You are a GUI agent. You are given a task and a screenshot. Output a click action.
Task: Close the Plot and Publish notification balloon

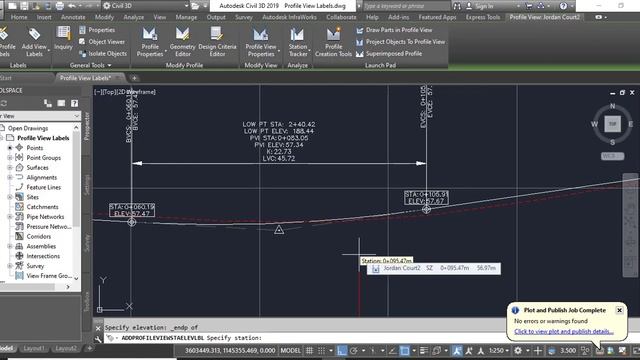[x=619, y=310]
